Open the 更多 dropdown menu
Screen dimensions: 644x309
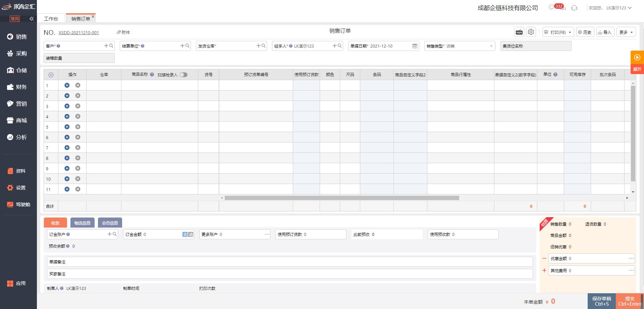626,32
